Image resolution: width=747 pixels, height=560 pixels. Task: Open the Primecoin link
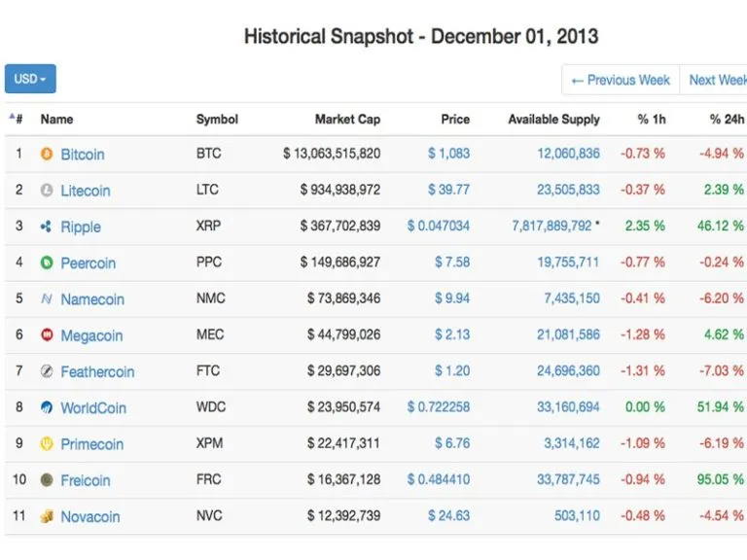(x=92, y=443)
